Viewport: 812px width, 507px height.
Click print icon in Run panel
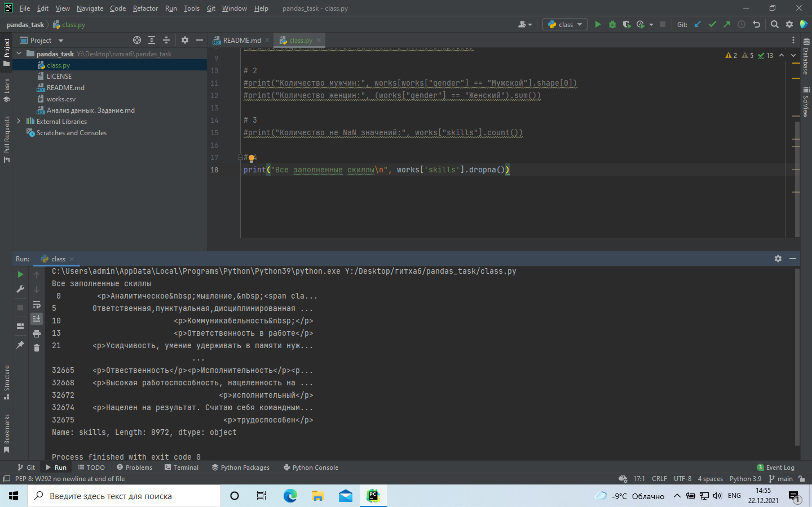pos(36,334)
